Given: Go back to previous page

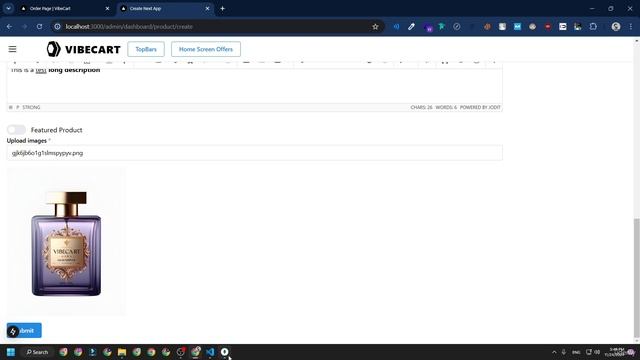Looking at the screenshot, I should [9, 27].
